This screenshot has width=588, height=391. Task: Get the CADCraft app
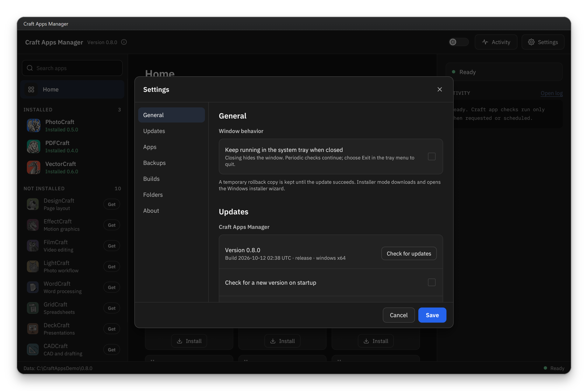tap(112, 350)
